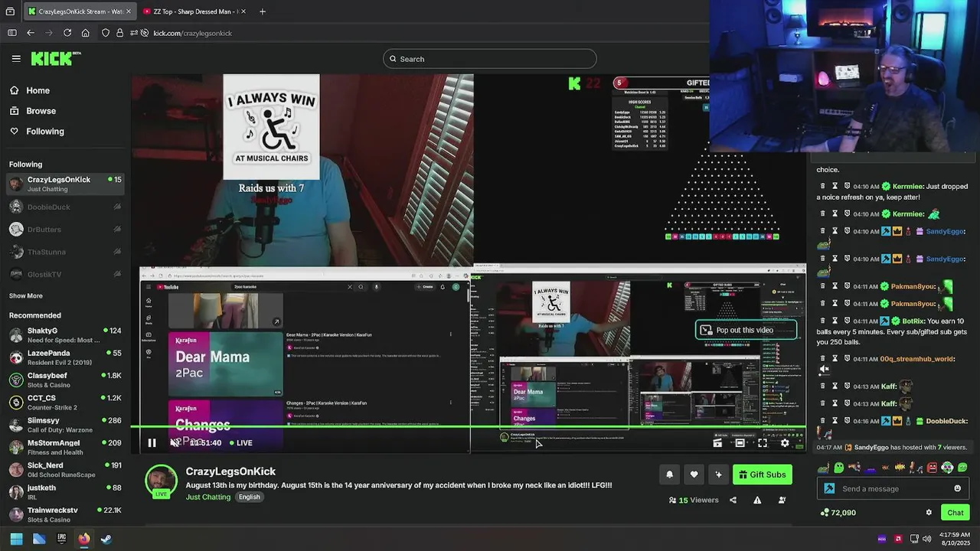980x551 pixels.
Task: Open Browse in sidebar
Action: pos(33,111)
